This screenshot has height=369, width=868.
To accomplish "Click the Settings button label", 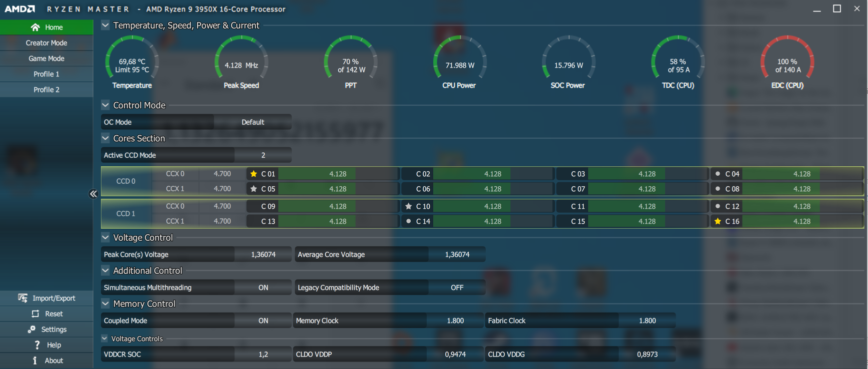I will click(x=54, y=329).
